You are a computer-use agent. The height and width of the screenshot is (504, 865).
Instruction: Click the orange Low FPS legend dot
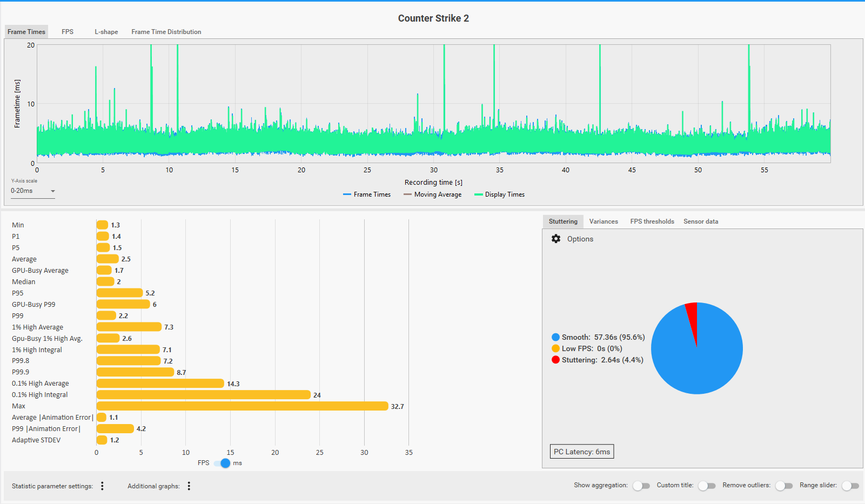(x=555, y=348)
